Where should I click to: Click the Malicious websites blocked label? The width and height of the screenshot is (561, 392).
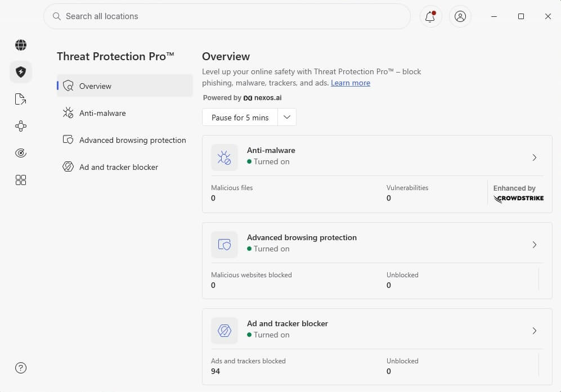(x=251, y=275)
